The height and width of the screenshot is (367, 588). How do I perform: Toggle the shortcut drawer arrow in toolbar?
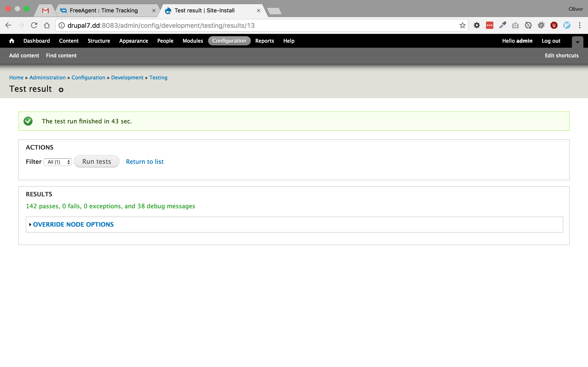coord(577,42)
